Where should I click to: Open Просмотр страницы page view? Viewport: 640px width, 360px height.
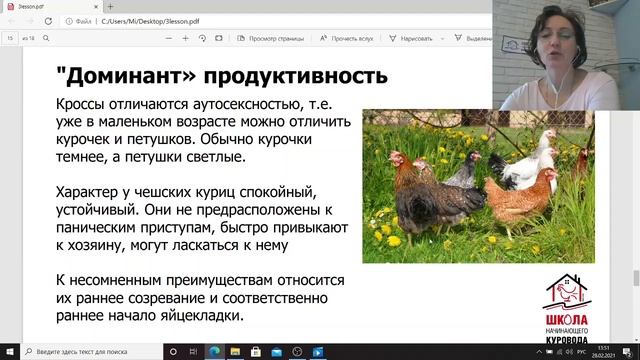[271, 38]
